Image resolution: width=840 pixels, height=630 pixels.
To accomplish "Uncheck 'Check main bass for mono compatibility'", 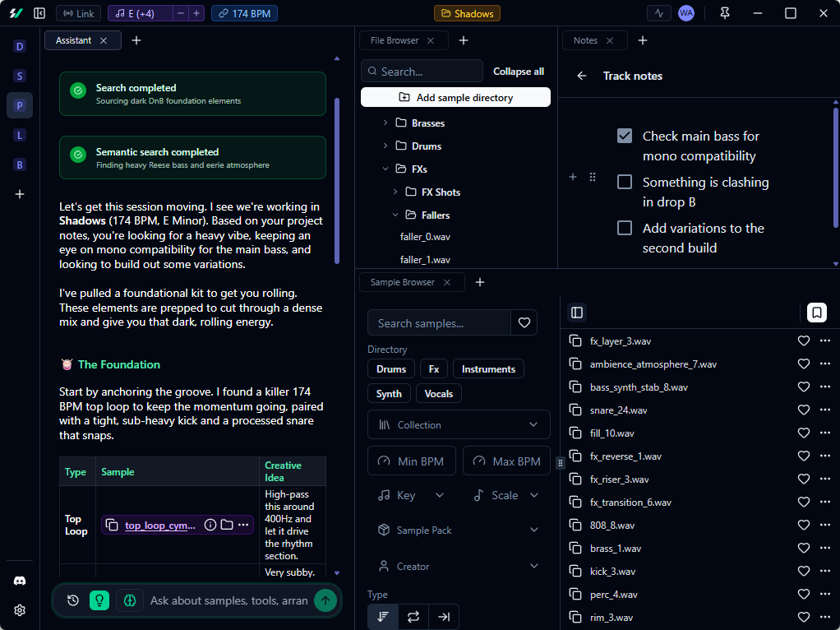I will click(625, 136).
